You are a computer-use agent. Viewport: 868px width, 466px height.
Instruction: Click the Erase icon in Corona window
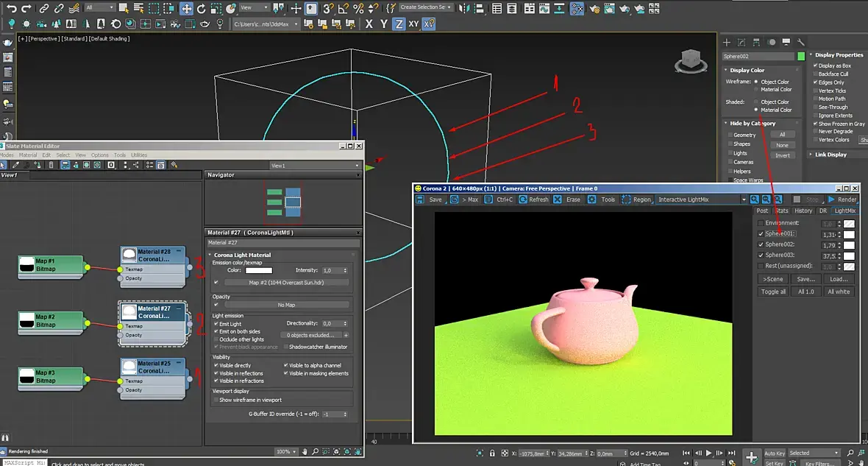pos(558,200)
